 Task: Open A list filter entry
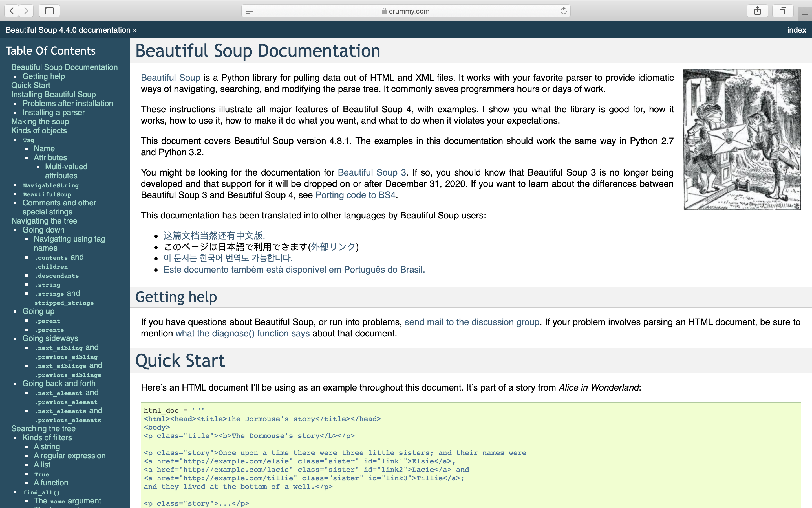[42, 465]
